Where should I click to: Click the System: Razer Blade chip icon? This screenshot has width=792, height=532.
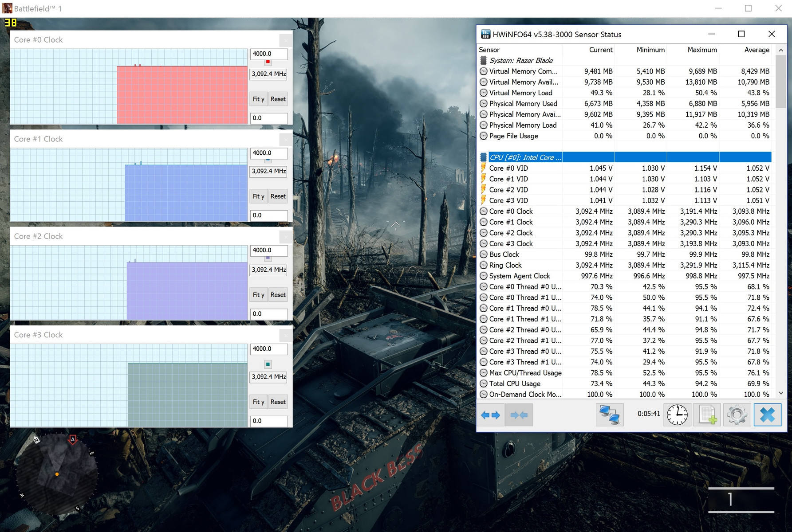[x=484, y=60]
